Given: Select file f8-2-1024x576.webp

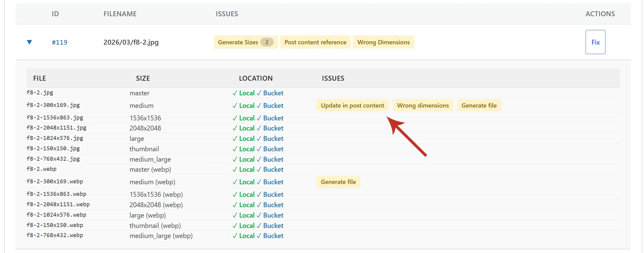Looking at the screenshot, I should click(57, 215).
